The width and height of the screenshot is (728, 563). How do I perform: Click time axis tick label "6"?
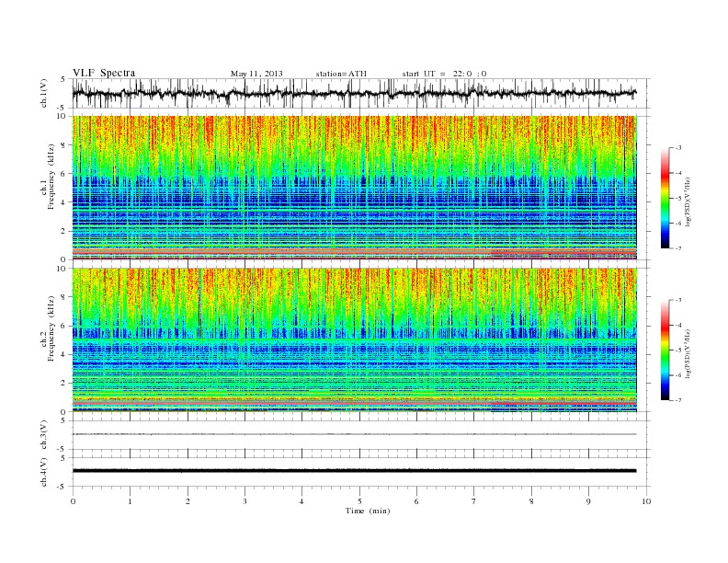(416, 501)
